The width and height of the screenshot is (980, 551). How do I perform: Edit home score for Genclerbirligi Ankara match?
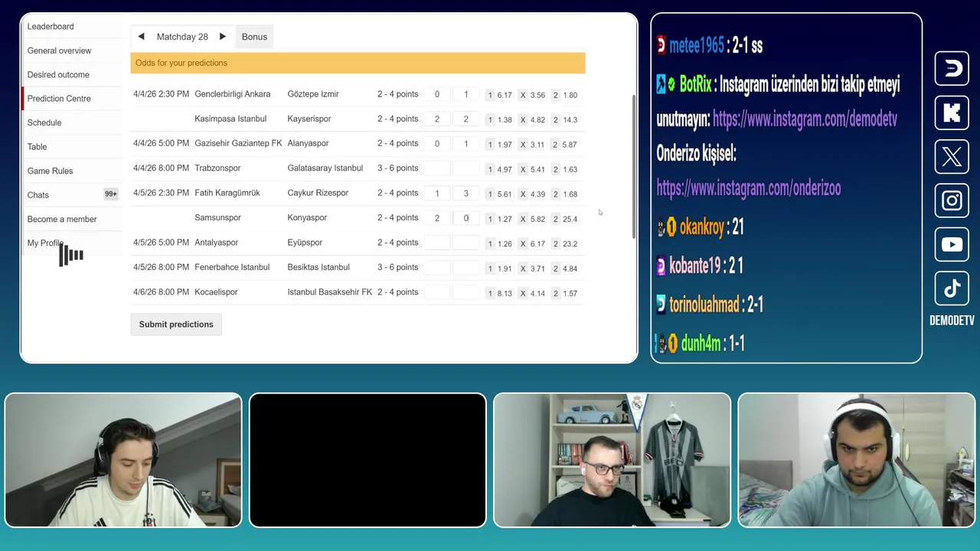437,94
